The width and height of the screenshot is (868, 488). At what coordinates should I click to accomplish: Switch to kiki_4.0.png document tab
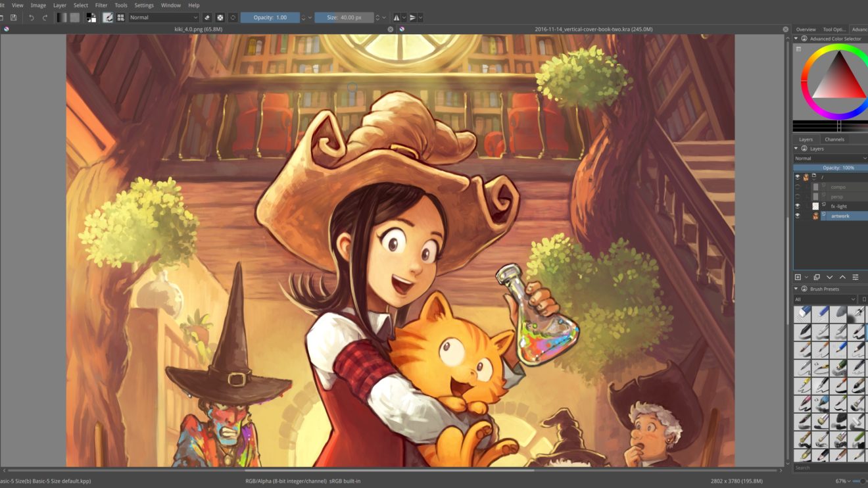(x=198, y=30)
